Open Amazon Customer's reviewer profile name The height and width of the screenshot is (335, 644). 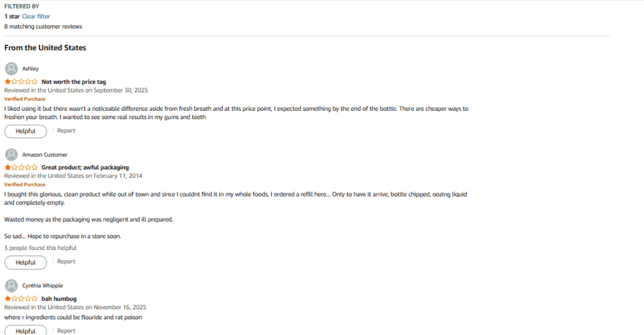point(45,154)
